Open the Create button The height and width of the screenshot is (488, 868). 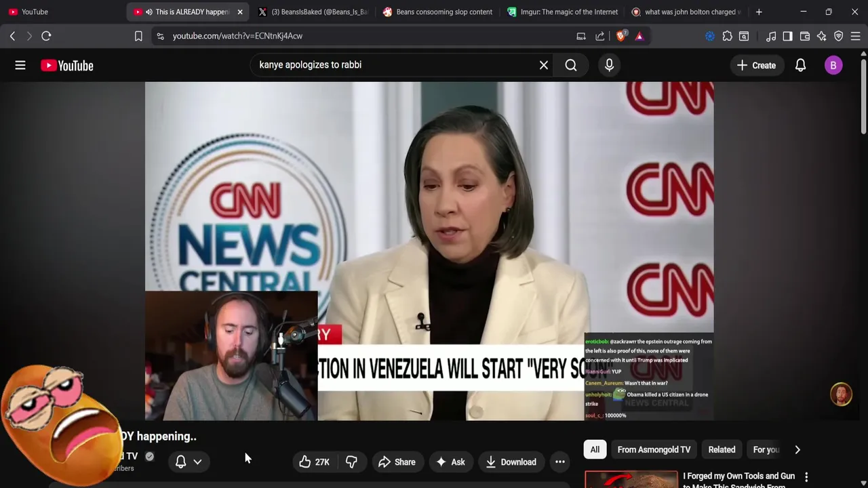(756, 65)
